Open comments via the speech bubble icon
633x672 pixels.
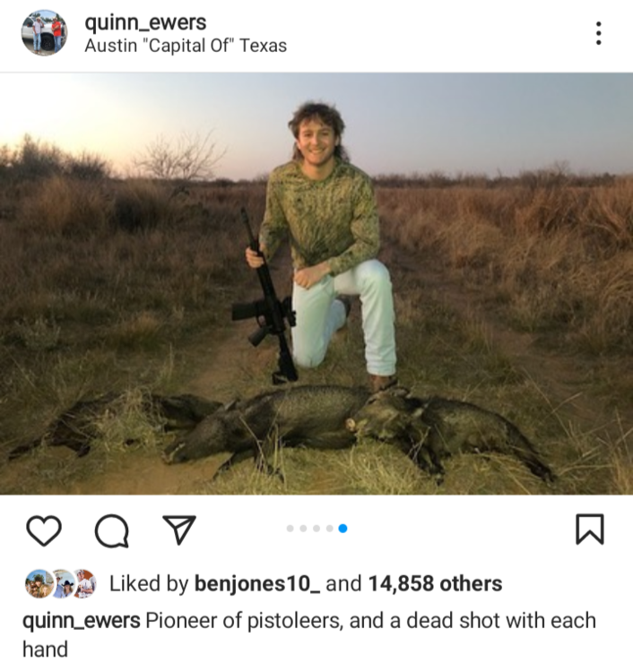[x=111, y=531]
